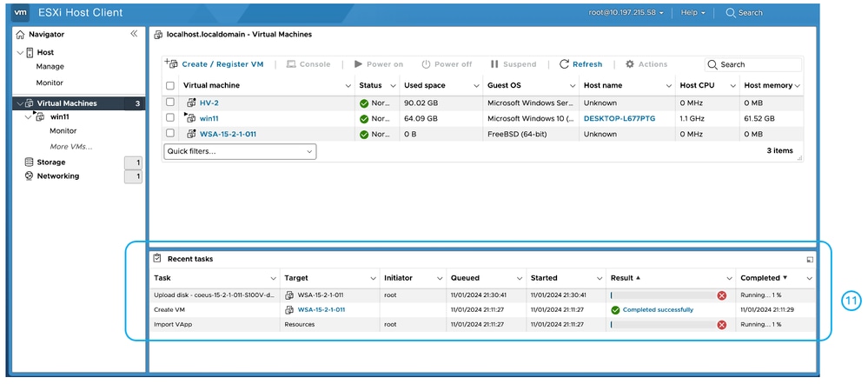Image resolution: width=868 pixels, height=384 pixels.
Task: Check the WSA-15-2-1-011 row checkbox
Action: point(170,133)
